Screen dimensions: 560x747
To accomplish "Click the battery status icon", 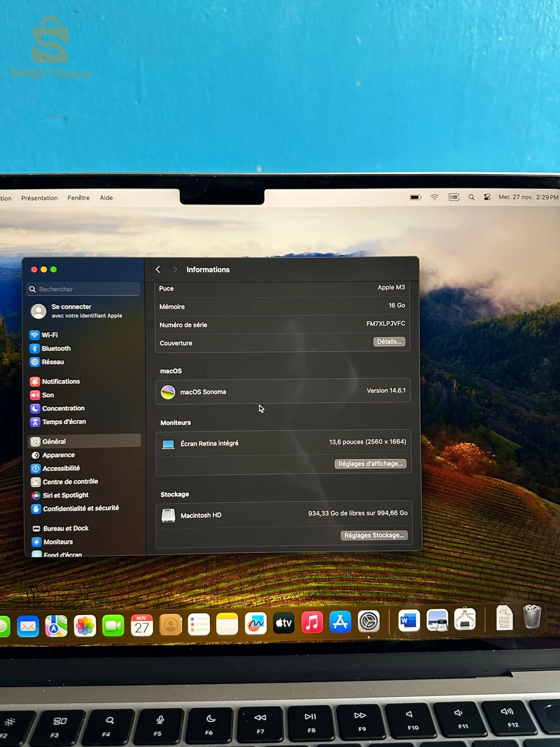I will [416, 197].
